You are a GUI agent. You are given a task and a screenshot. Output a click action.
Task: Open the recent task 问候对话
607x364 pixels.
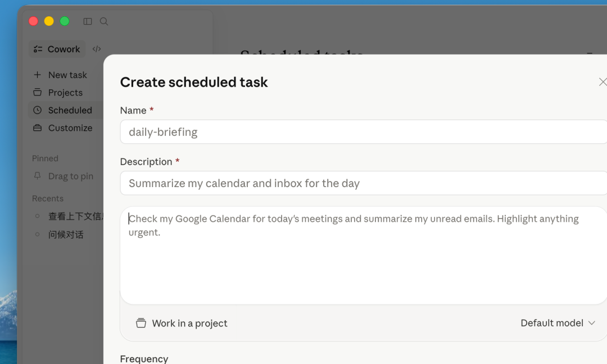pos(66,234)
